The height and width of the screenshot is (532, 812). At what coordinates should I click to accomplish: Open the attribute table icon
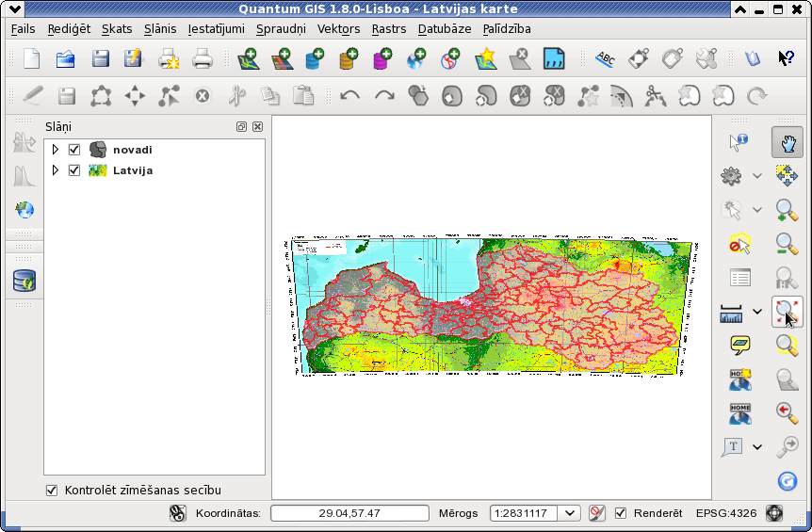(740, 278)
